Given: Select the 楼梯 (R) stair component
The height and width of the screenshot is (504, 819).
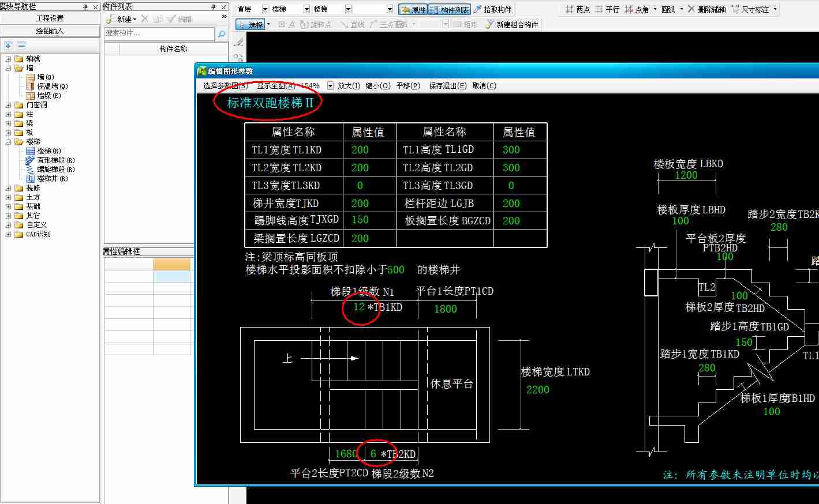Looking at the screenshot, I should (x=43, y=151).
